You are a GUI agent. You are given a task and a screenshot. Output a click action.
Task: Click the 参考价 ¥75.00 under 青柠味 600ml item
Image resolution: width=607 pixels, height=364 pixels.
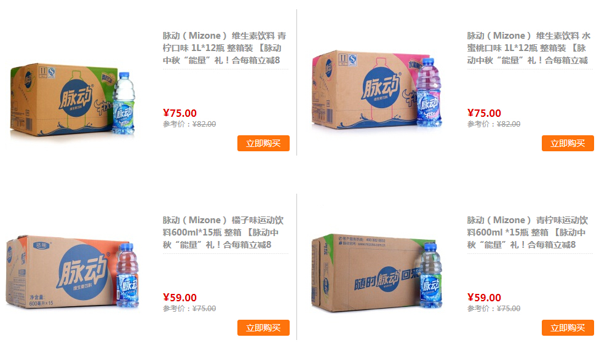tap(494, 308)
